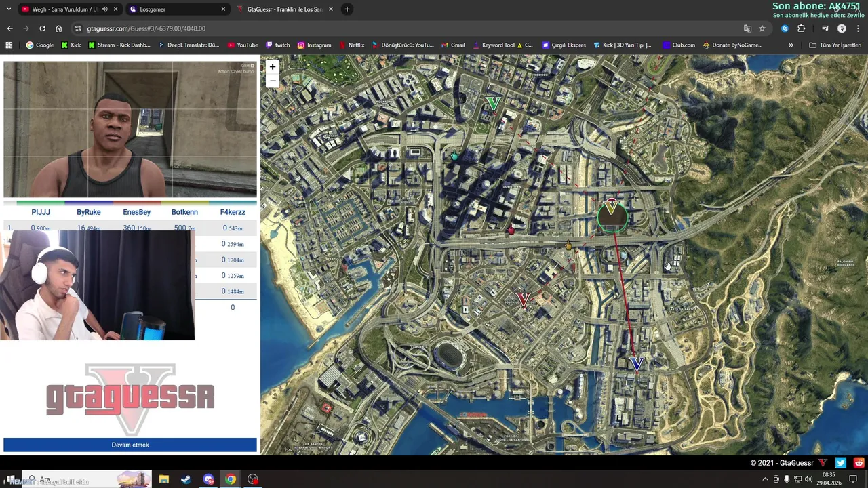Viewport: 868px width, 488px height.
Task: Open the GtaGuessr red V footer icon
Action: pyautogui.click(x=823, y=463)
